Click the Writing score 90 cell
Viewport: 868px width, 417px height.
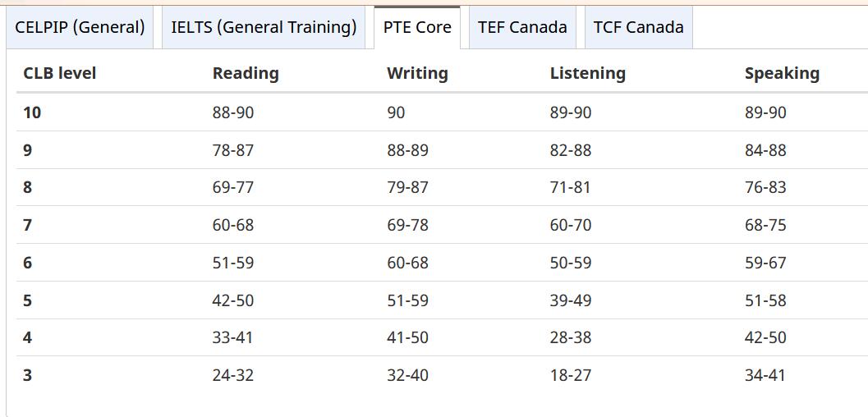coord(396,112)
